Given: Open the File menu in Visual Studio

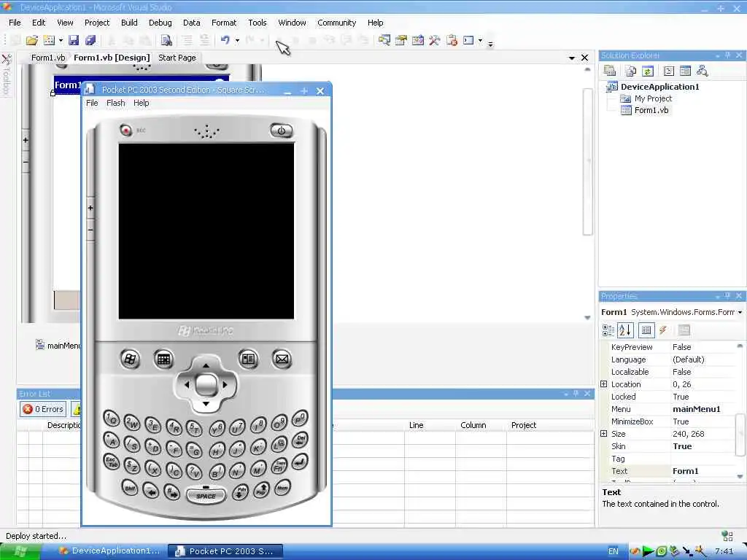Looking at the screenshot, I should tap(15, 23).
